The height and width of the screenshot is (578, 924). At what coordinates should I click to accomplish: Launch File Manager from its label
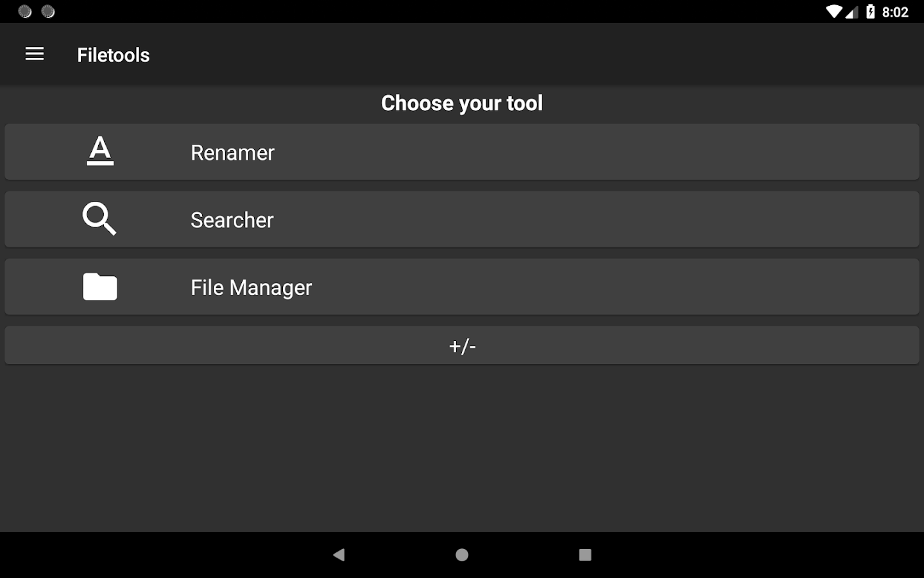point(251,288)
